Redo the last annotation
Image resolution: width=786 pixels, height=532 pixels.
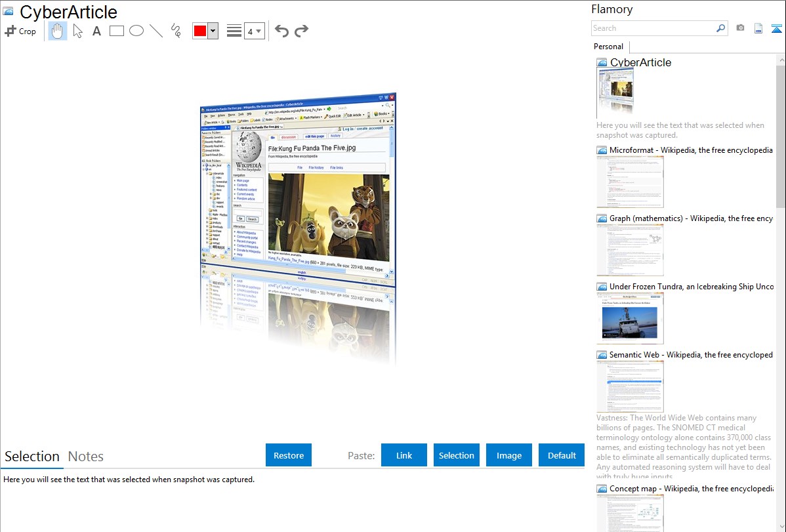[x=301, y=31]
